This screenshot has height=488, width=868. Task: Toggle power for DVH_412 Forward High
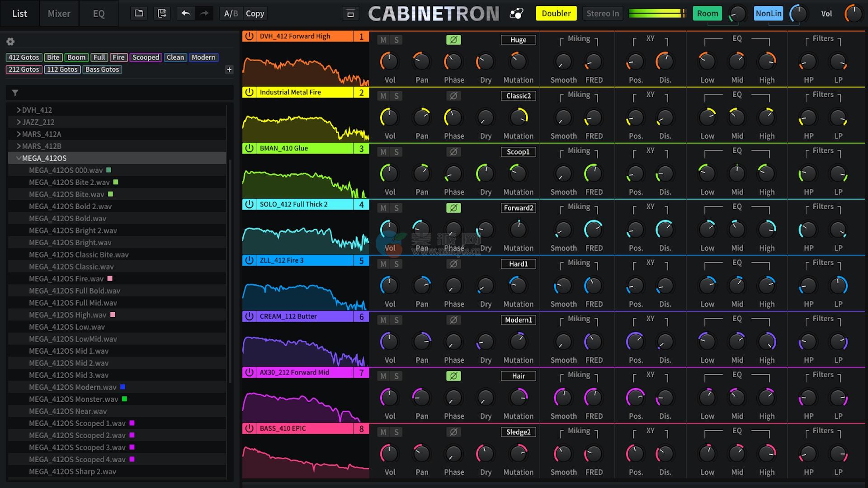click(x=249, y=36)
